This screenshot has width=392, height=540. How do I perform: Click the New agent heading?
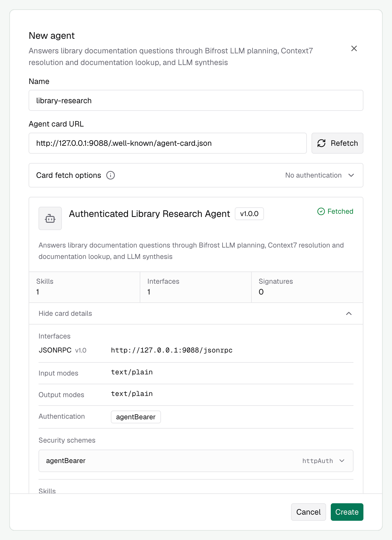pyautogui.click(x=52, y=36)
